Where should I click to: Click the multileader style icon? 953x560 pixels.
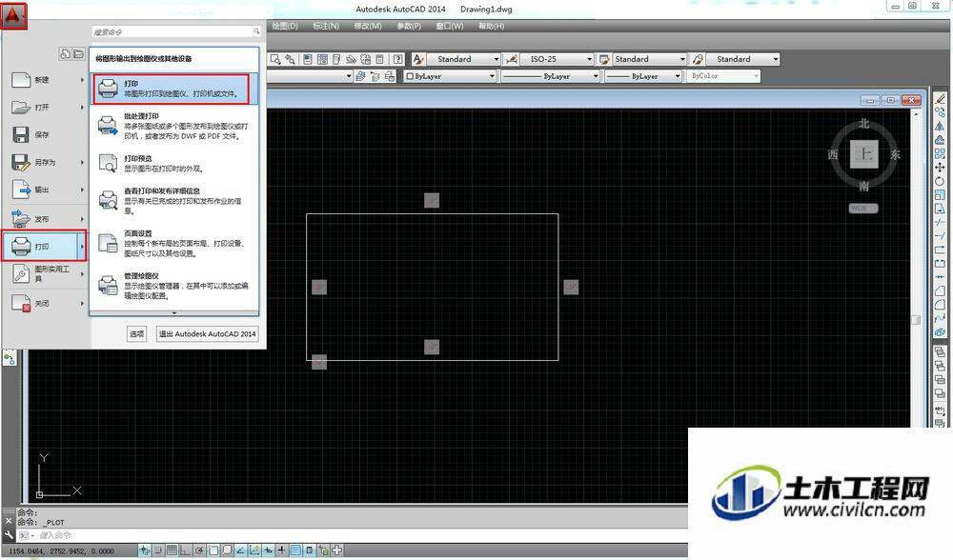698,59
